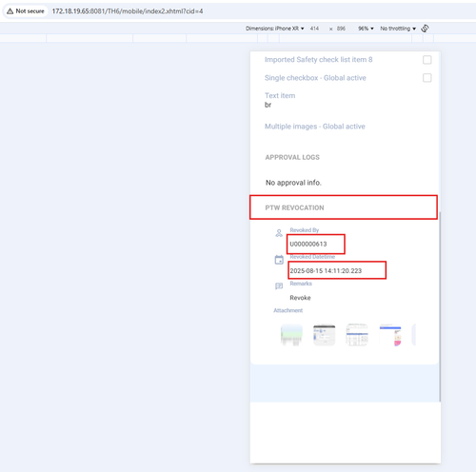The width and height of the screenshot is (476, 472).
Task: Click the Revoked Datetime calendar icon
Action: pos(279,260)
